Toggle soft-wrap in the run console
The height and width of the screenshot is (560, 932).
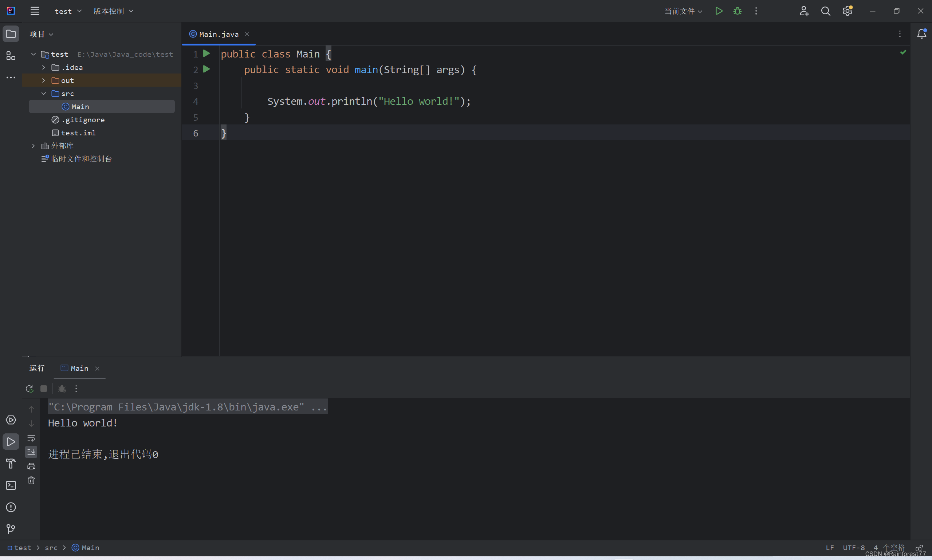[31, 438]
